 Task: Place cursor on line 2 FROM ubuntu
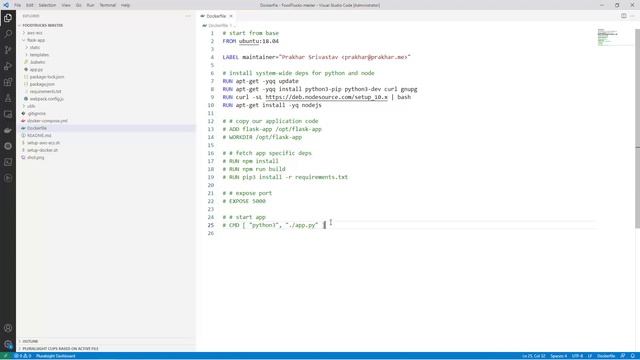[251, 41]
